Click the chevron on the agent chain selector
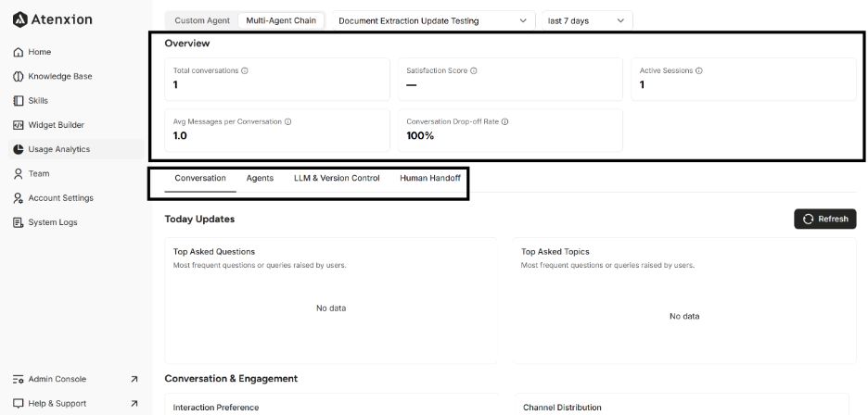Screen dimensions: 868x415 (x=523, y=20)
